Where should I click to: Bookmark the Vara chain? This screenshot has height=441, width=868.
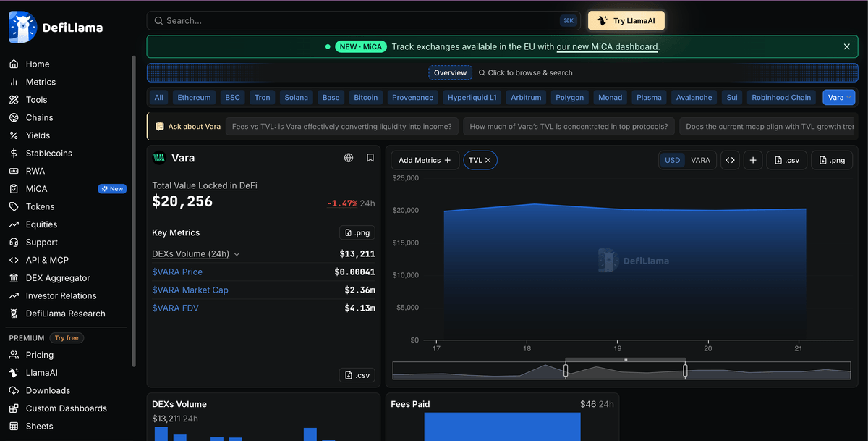pyautogui.click(x=370, y=158)
